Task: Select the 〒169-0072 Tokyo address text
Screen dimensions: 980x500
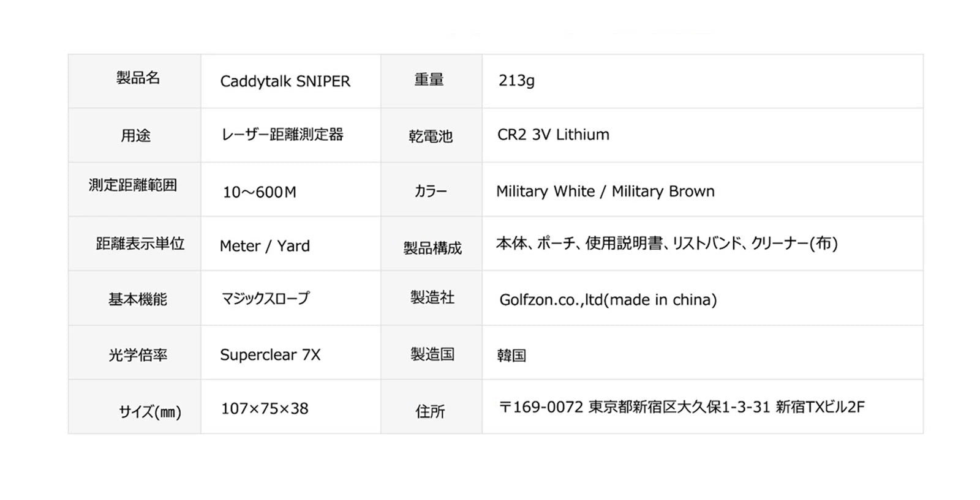Action: coord(682,407)
